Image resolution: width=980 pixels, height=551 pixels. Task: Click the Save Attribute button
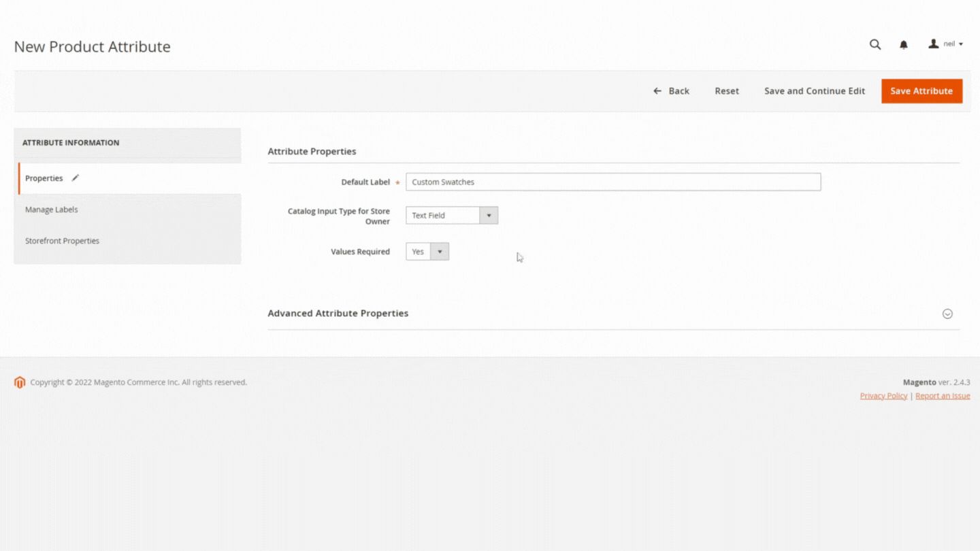pyautogui.click(x=921, y=90)
